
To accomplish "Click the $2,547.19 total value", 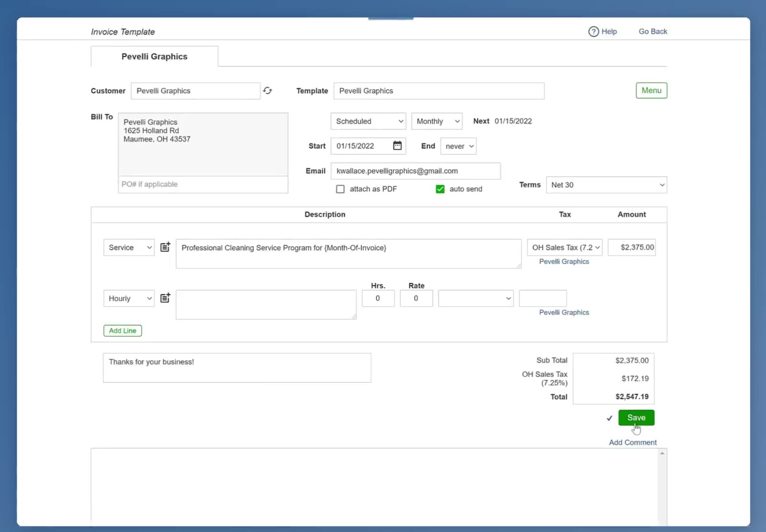I will [x=632, y=397].
